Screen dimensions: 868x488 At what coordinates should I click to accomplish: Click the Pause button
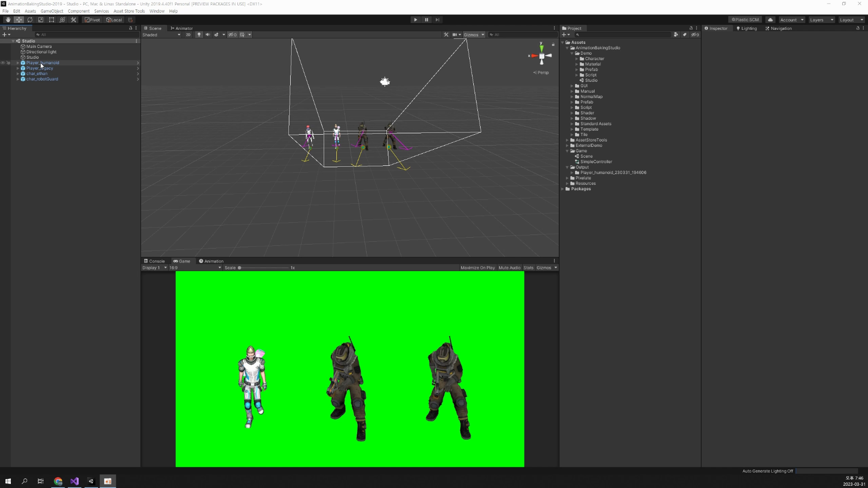click(x=426, y=20)
